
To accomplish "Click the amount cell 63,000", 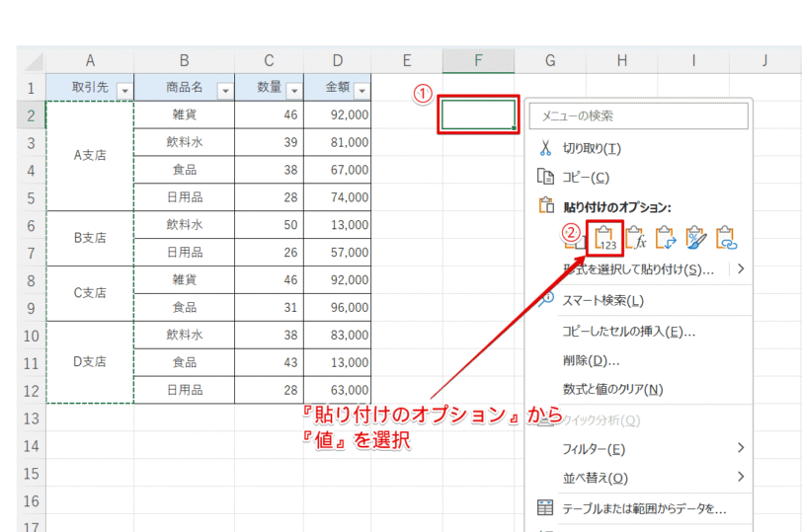I will tap(338, 391).
